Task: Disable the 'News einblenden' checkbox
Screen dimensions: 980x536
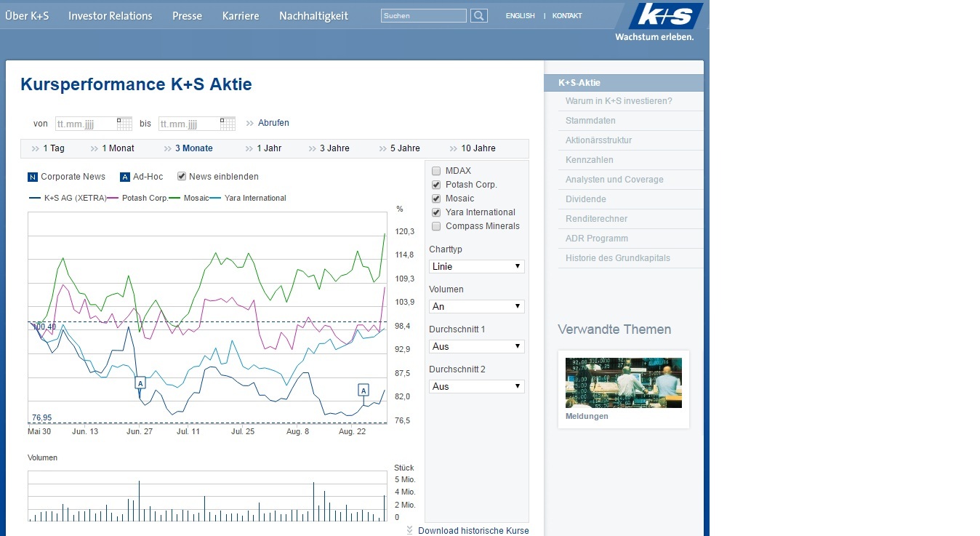Action: (x=181, y=176)
